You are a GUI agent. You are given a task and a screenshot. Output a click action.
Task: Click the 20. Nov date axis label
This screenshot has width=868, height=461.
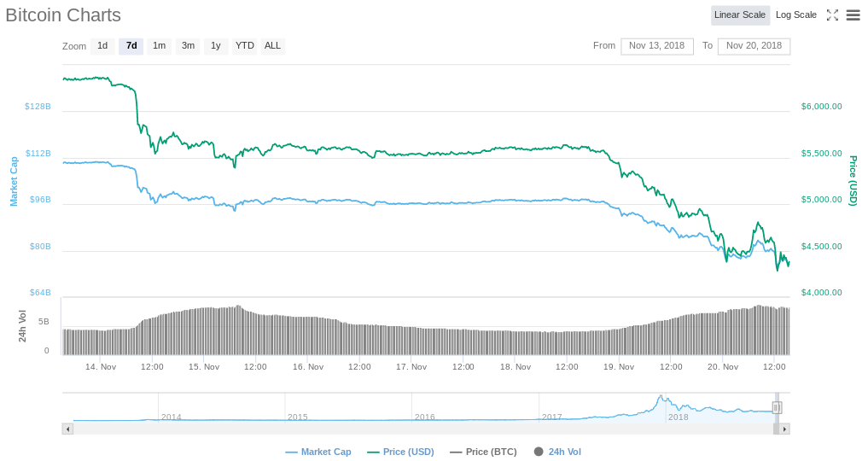click(723, 367)
